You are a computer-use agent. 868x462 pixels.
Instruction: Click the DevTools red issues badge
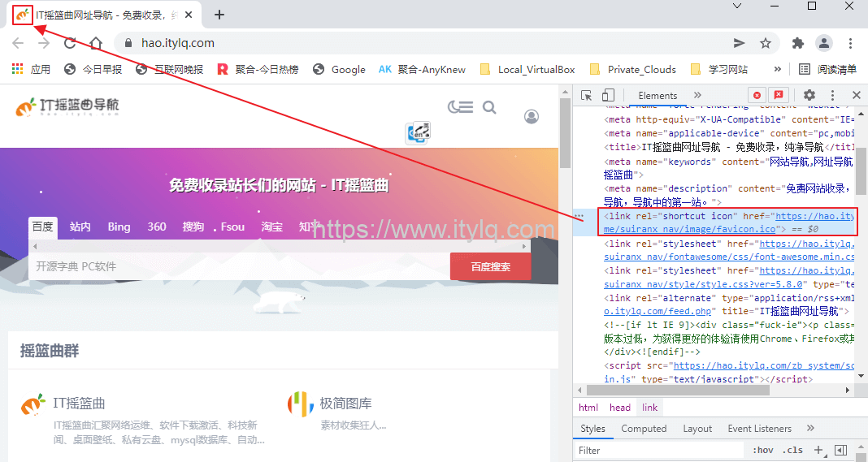click(x=779, y=95)
